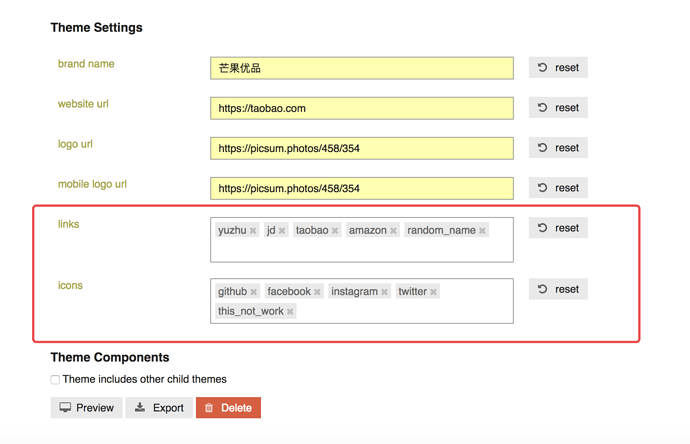
Task: Click the website url label
Action: tap(83, 104)
